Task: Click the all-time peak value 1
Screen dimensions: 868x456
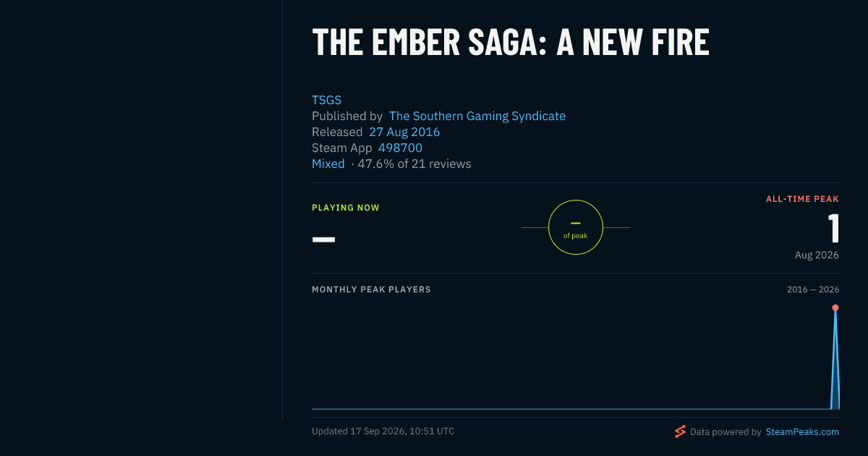Action: [x=833, y=228]
